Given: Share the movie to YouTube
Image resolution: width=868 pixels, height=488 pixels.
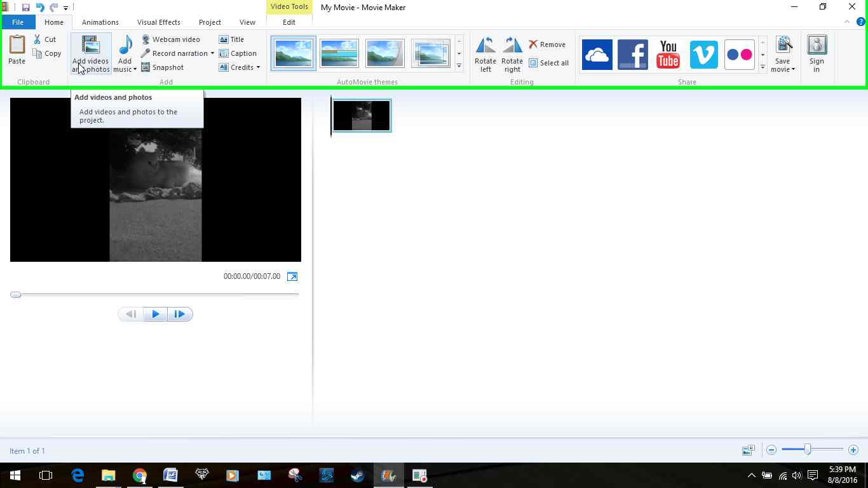Looking at the screenshot, I should 668,55.
